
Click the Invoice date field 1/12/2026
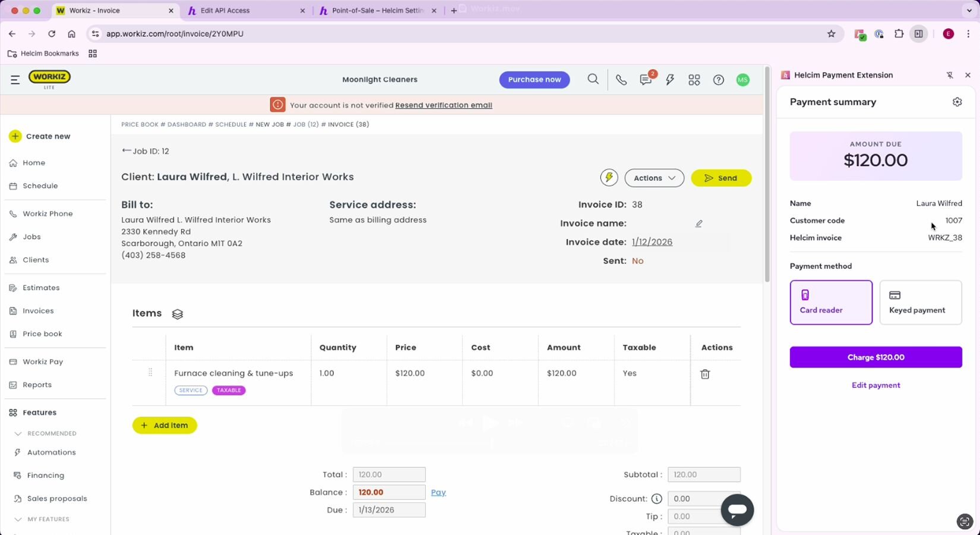coord(652,242)
